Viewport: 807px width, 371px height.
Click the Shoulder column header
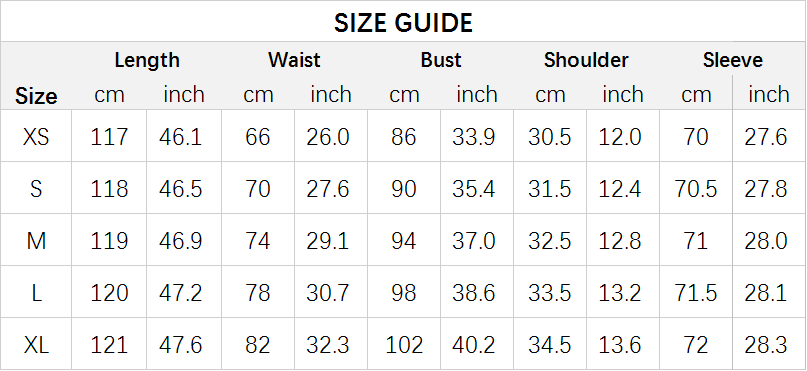point(586,60)
